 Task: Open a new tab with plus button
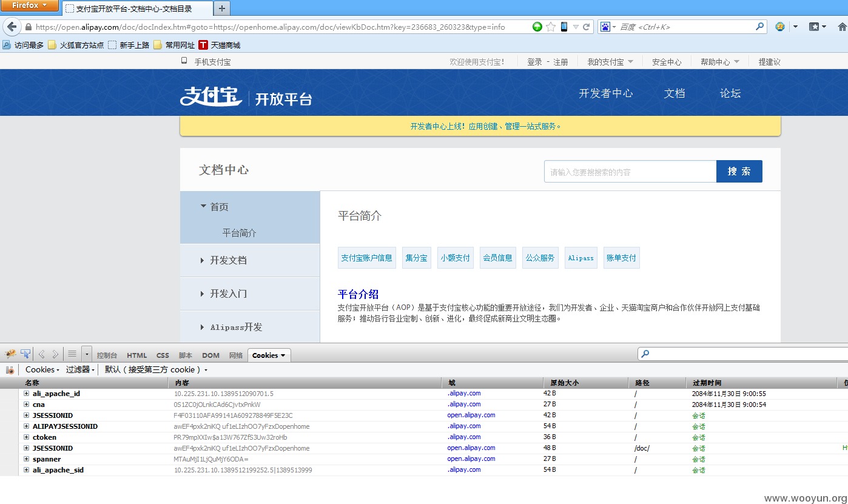click(x=221, y=8)
